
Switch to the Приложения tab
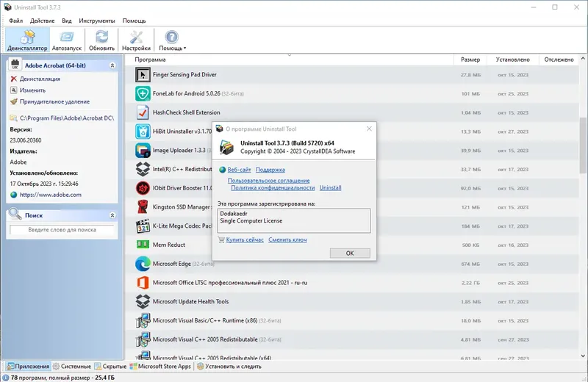[29, 367]
